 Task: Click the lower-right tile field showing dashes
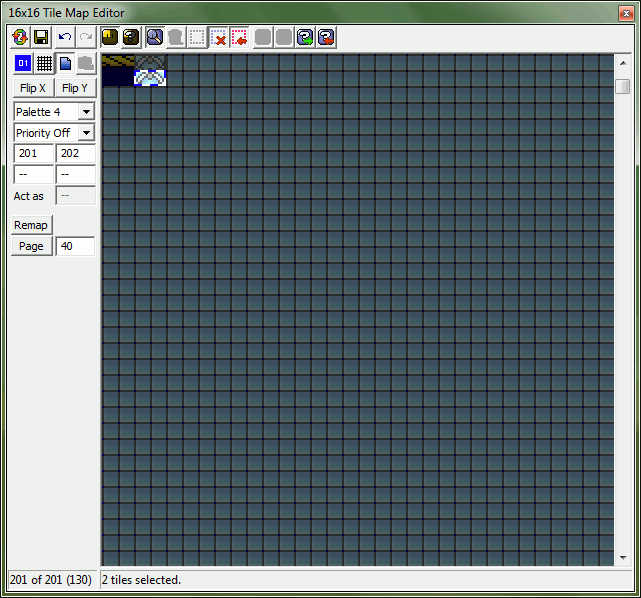(76, 175)
